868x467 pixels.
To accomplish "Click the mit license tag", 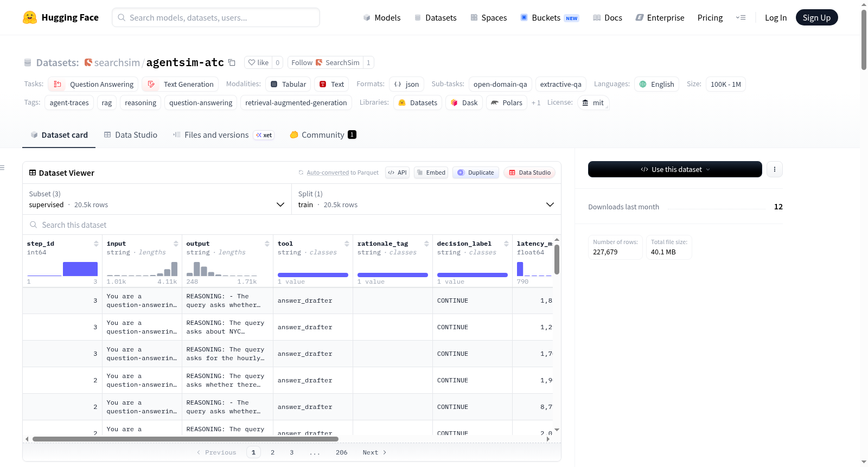I will (x=593, y=103).
